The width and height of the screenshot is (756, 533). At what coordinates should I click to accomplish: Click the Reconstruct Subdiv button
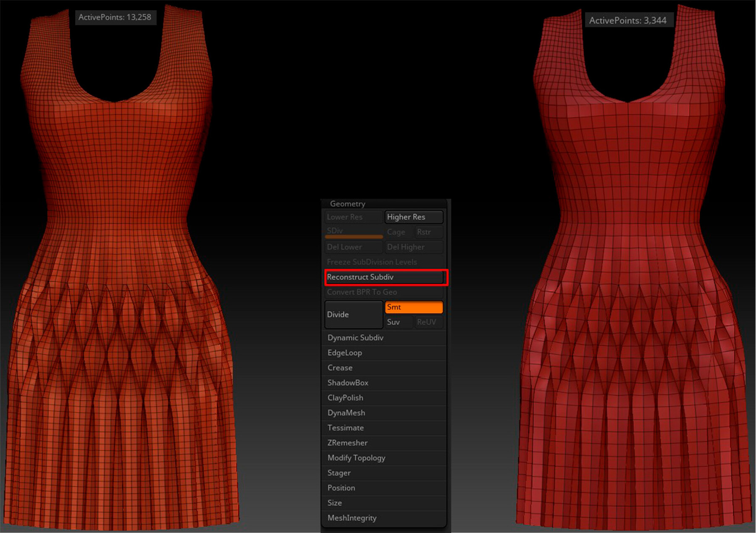point(385,277)
